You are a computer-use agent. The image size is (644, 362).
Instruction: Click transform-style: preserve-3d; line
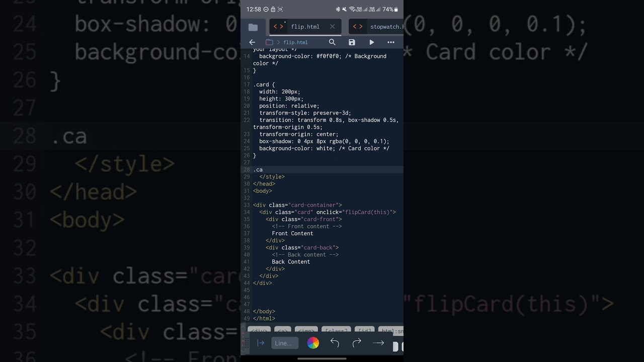click(x=305, y=113)
